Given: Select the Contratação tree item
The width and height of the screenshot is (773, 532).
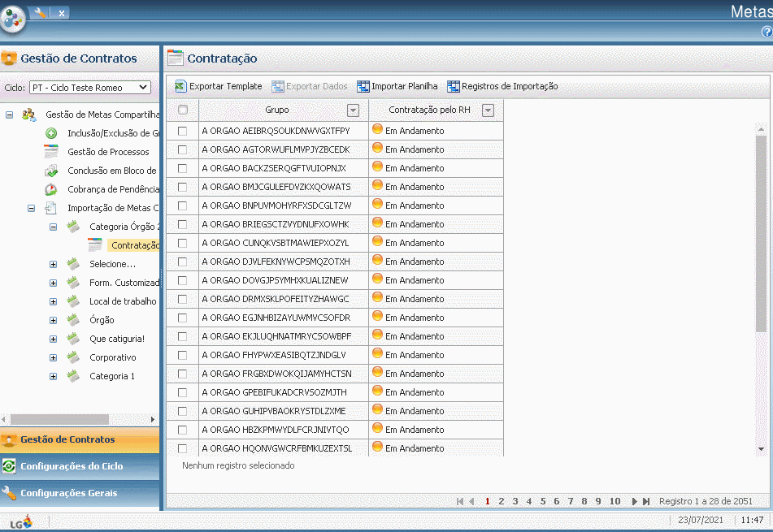Looking at the screenshot, I should tap(135, 245).
